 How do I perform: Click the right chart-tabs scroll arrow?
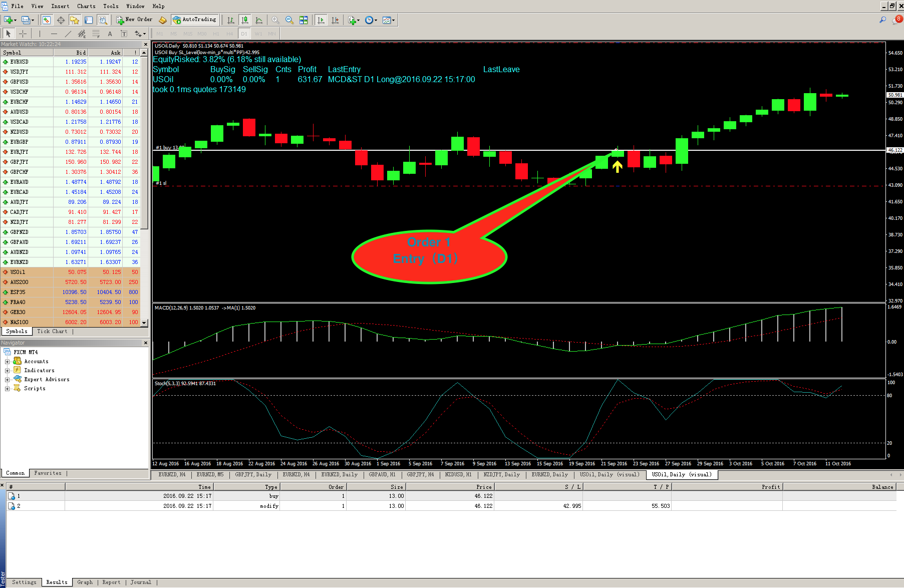coord(900,475)
